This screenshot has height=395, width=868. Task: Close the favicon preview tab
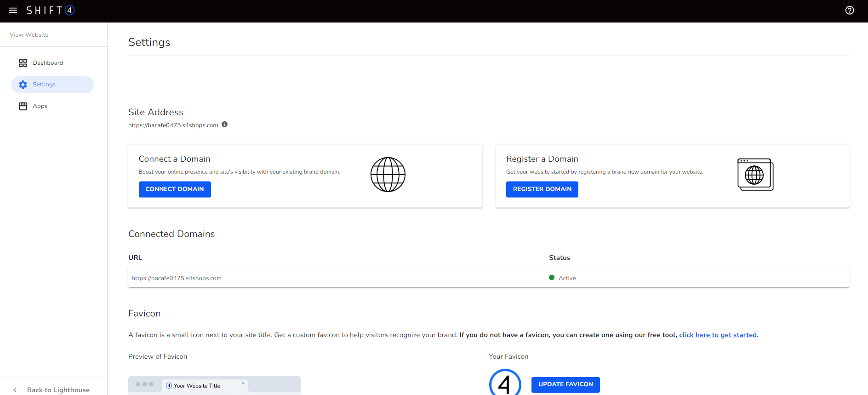[x=243, y=383]
